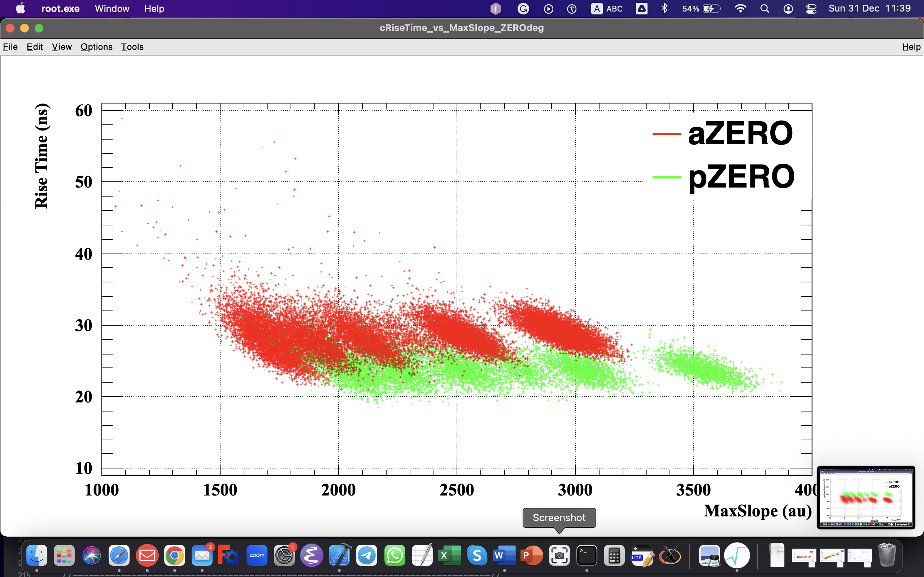The width and height of the screenshot is (924, 577).
Task: Open macOS Control Center toggles
Action: tap(811, 9)
